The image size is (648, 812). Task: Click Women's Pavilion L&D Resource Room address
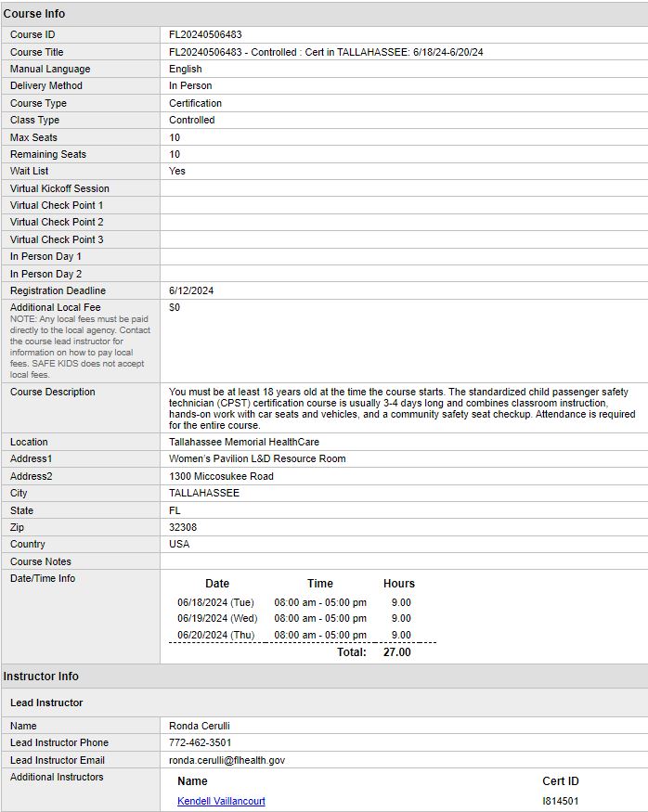tap(257, 458)
